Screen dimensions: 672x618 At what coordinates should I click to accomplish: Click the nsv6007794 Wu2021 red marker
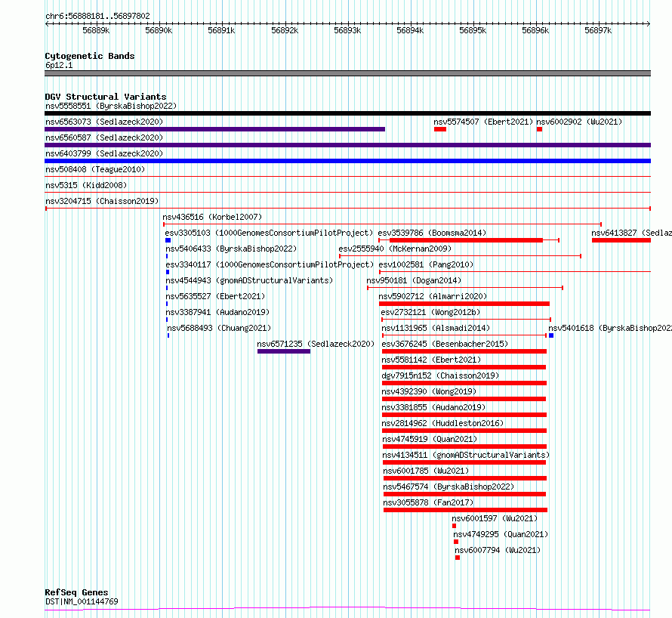(x=458, y=558)
